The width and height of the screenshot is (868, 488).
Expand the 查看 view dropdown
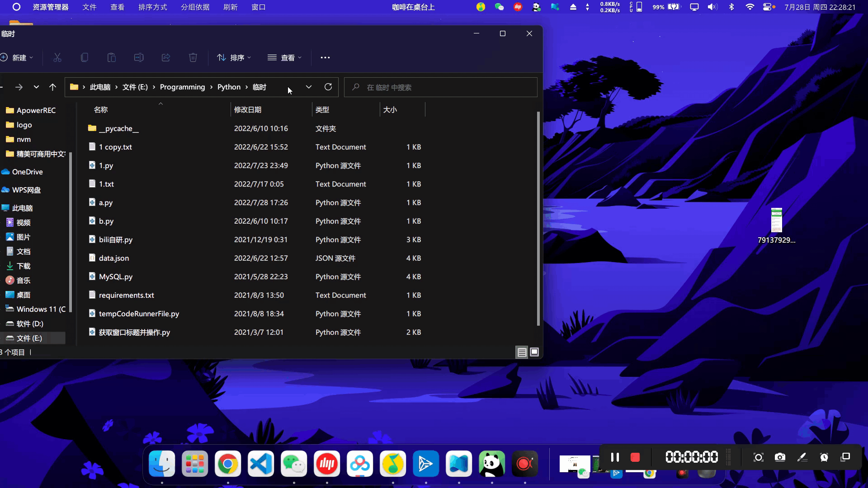pos(285,57)
